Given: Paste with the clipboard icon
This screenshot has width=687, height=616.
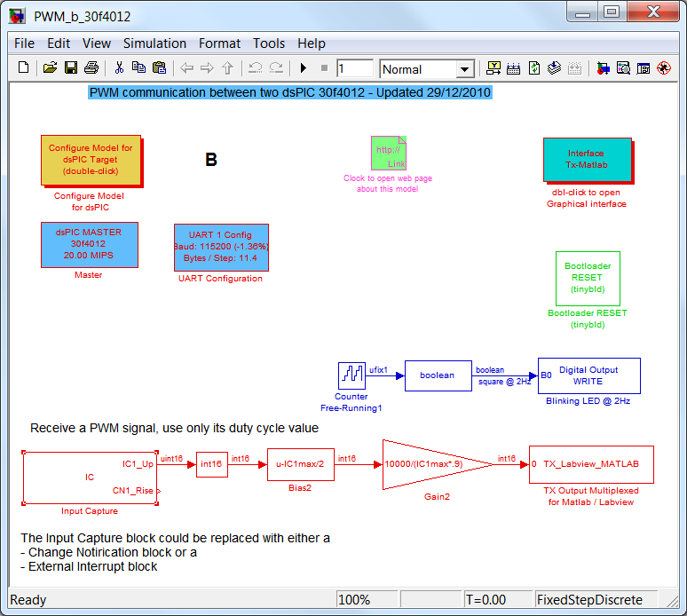Looking at the screenshot, I should 159,68.
